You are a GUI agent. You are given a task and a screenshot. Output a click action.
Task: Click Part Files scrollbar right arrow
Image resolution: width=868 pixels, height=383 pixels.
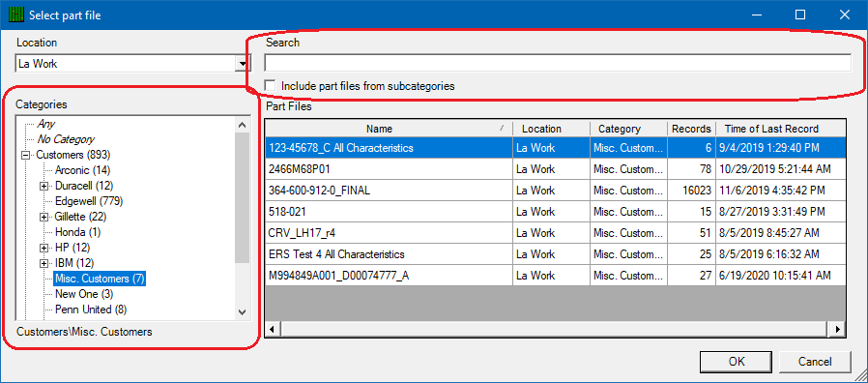coord(837,330)
